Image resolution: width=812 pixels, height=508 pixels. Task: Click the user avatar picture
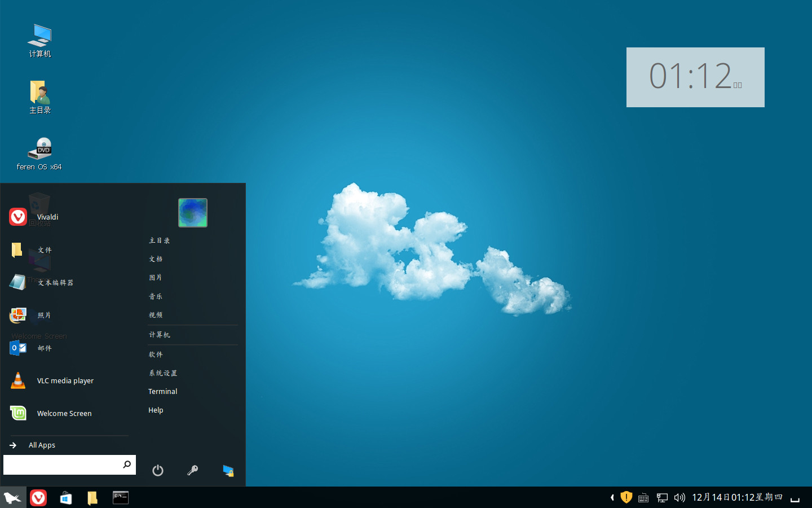193,213
